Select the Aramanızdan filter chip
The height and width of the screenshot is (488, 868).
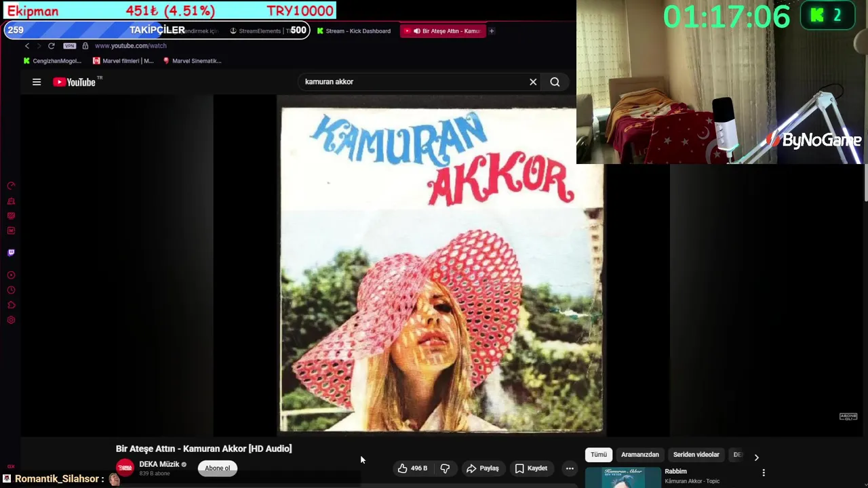pyautogui.click(x=640, y=455)
